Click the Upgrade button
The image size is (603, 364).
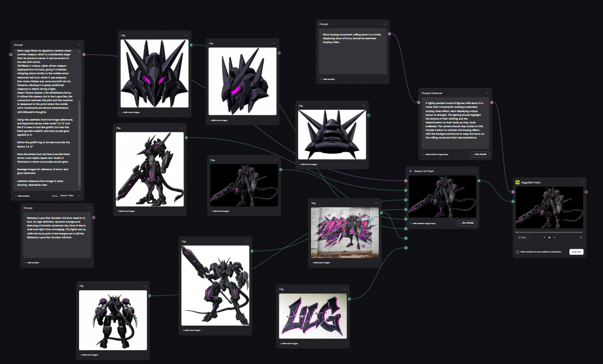tap(576, 252)
